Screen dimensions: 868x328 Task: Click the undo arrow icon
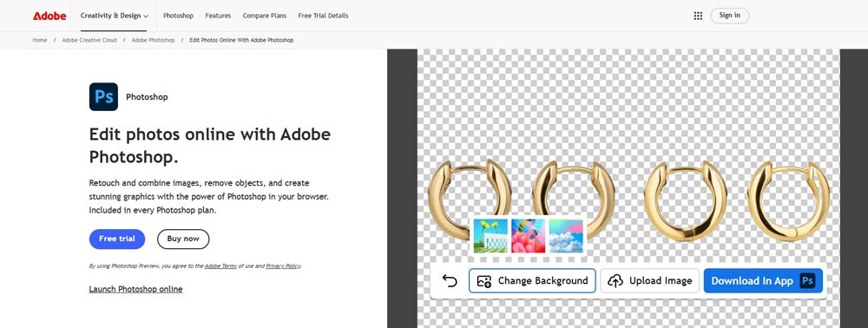click(x=450, y=281)
